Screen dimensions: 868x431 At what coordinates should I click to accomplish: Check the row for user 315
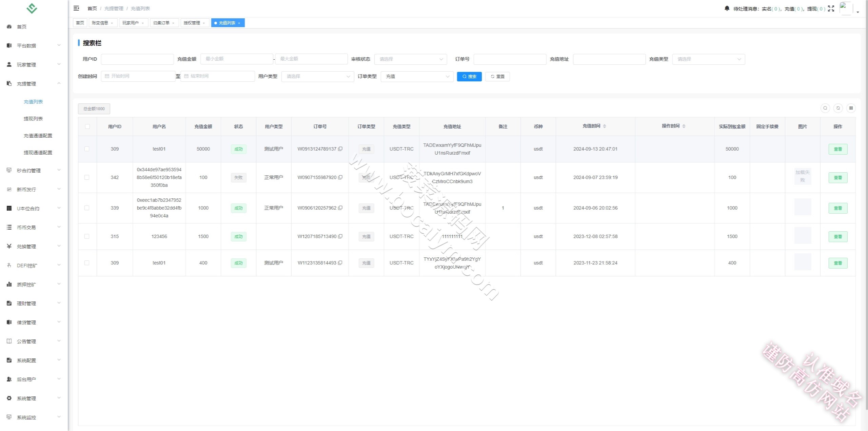click(x=87, y=236)
